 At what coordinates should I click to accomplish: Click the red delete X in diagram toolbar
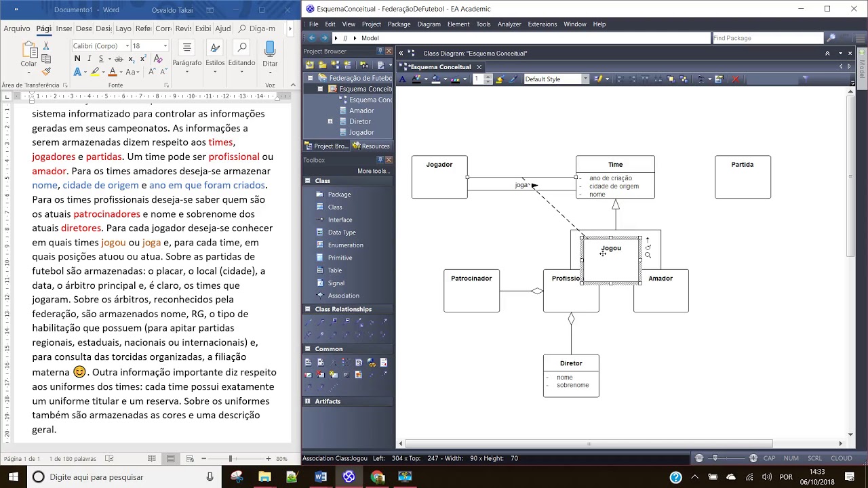(735, 79)
